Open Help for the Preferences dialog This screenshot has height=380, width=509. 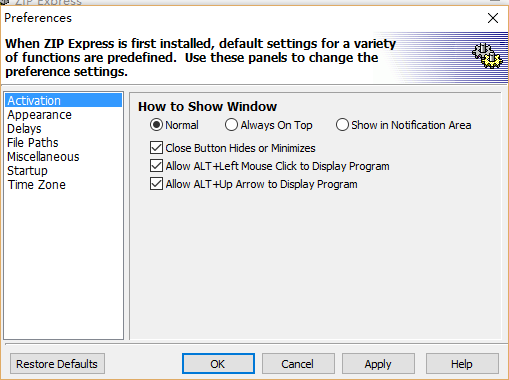(462, 364)
